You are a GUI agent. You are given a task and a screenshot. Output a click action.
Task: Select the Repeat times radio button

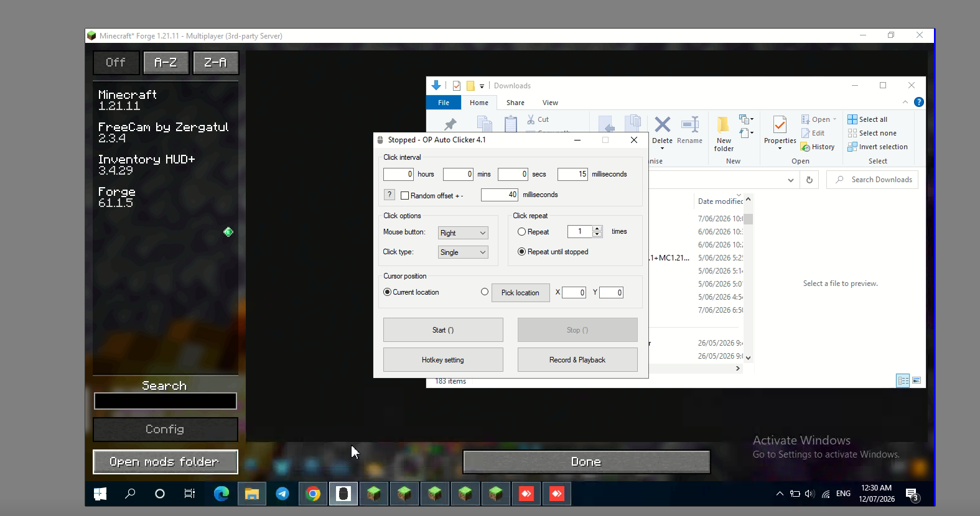tap(522, 232)
